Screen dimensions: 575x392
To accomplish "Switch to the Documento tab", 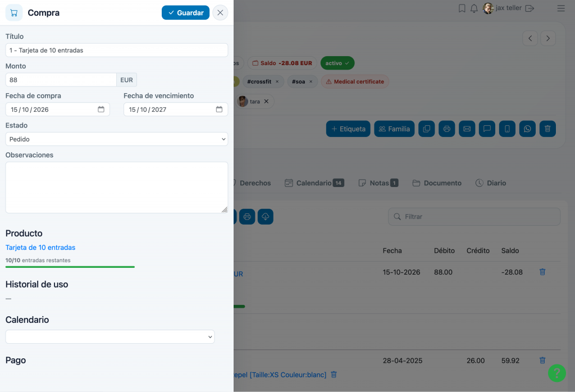I will [x=437, y=183].
